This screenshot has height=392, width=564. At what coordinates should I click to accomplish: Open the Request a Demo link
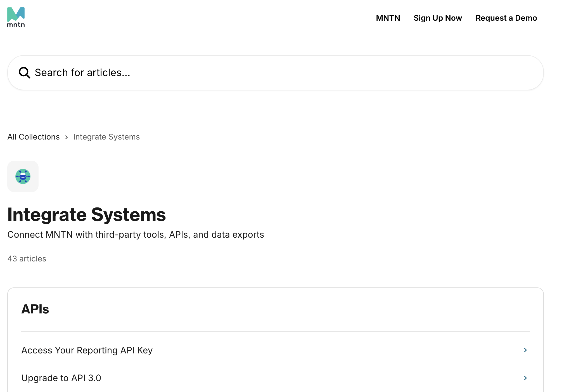506,18
